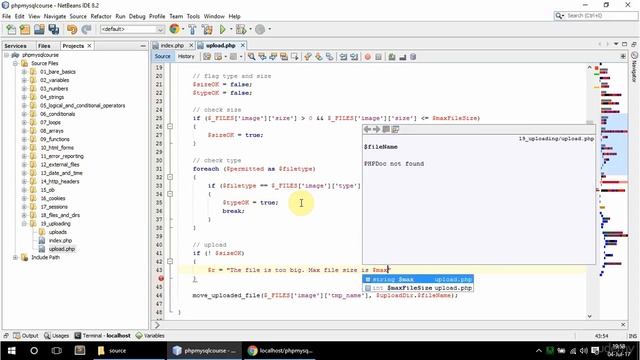640x360 pixels.
Task: Open the Usages window button
Action: tap(56, 336)
